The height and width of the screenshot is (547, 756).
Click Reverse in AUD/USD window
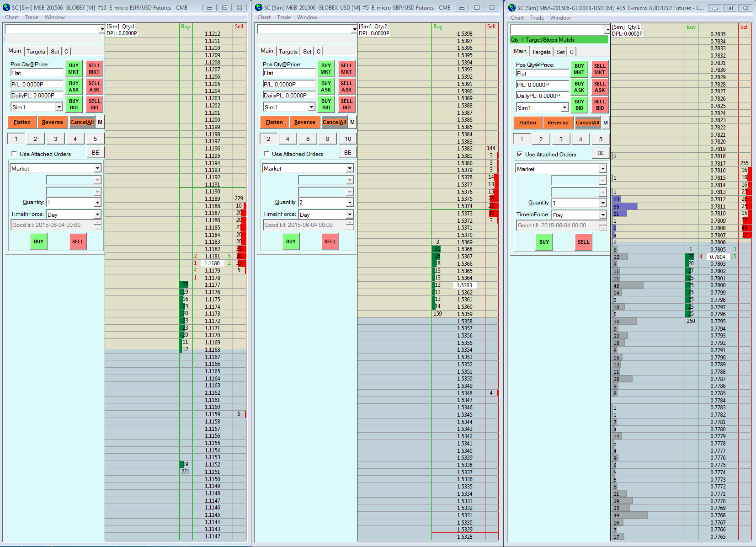(x=558, y=123)
